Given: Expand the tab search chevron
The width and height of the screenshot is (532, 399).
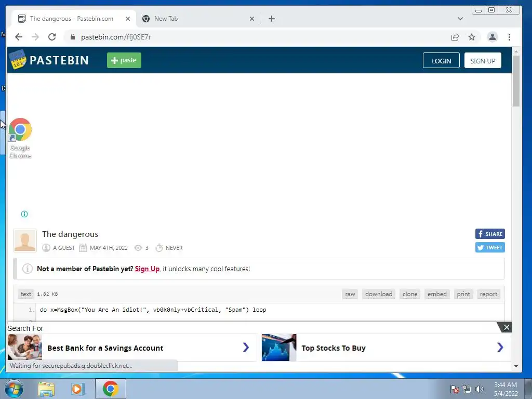Looking at the screenshot, I should point(460,19).
